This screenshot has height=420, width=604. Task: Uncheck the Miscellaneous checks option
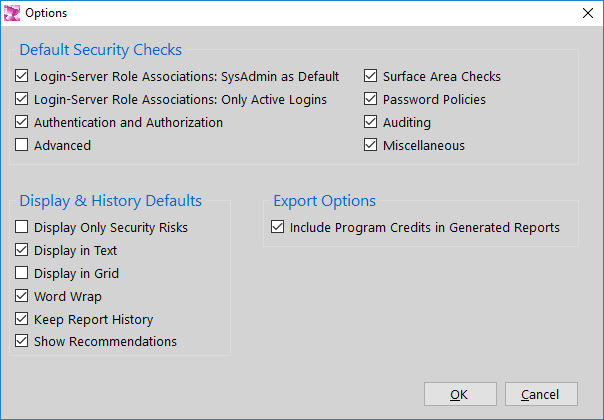pos(371,145)
